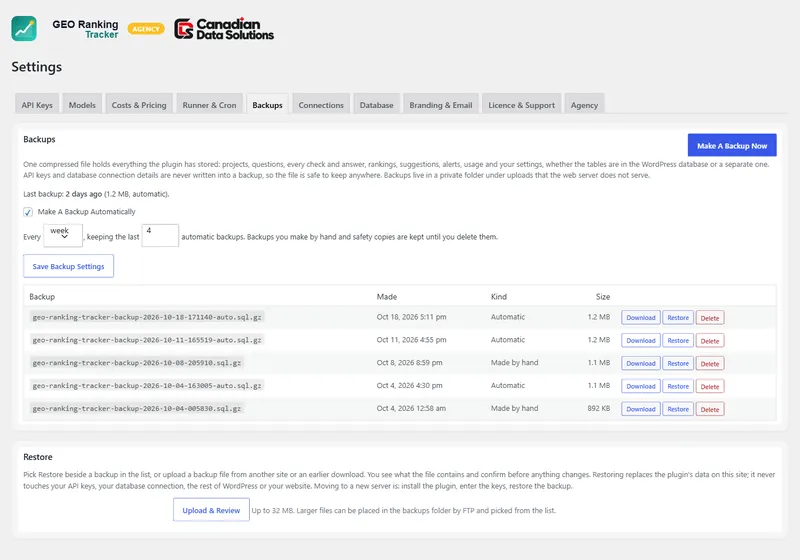
Task: Open the API Keys tab
Action: [x=37, y=105]
